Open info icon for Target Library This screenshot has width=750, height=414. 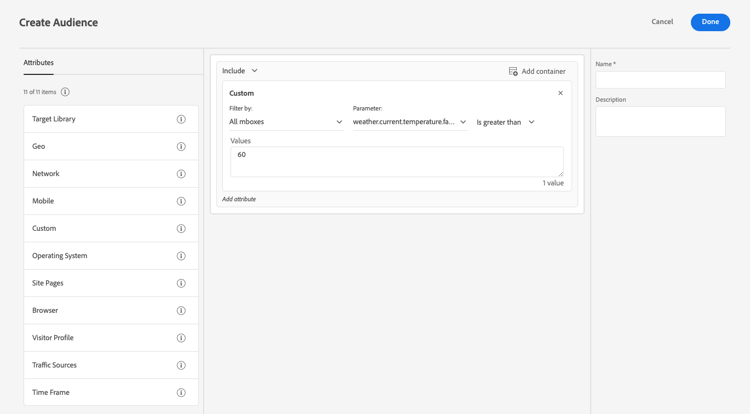[x=181, y=119]
